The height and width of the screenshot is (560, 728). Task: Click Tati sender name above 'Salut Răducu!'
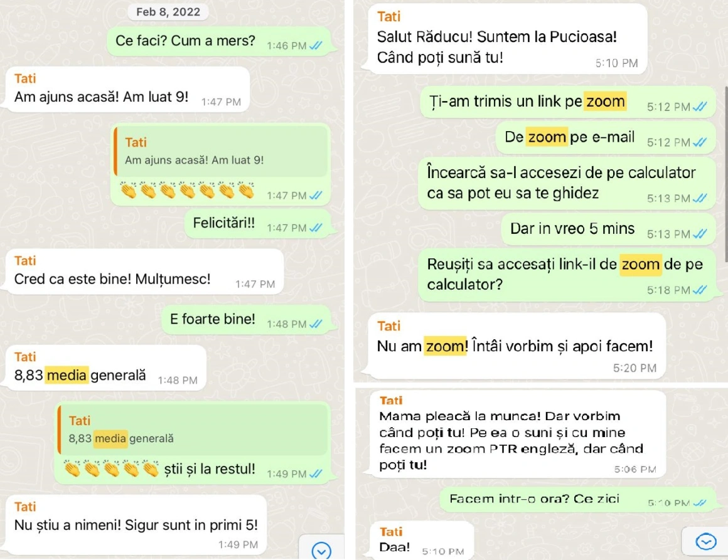[x=388, y=17]
